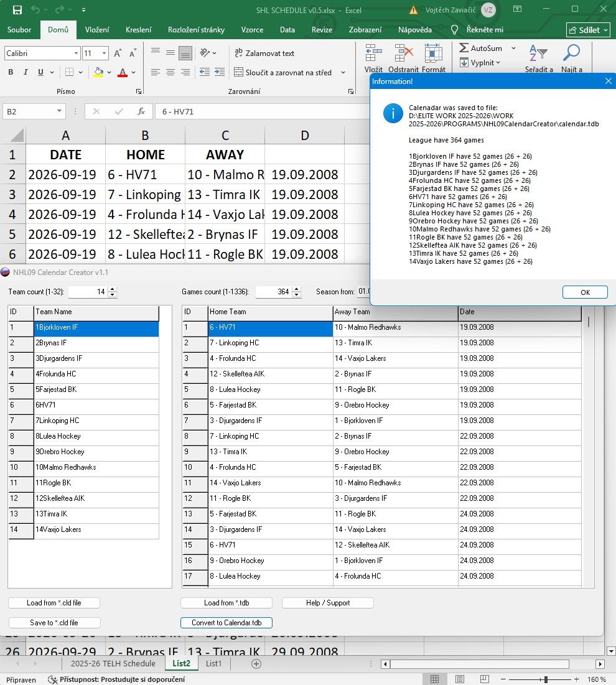
Task: Expand fill color dropdown arrow
Action: pyautogui.click(x=109, y=72)
